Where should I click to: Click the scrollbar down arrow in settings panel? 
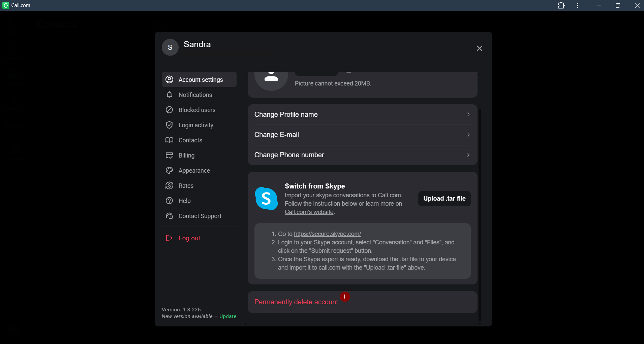click(480, 323)
